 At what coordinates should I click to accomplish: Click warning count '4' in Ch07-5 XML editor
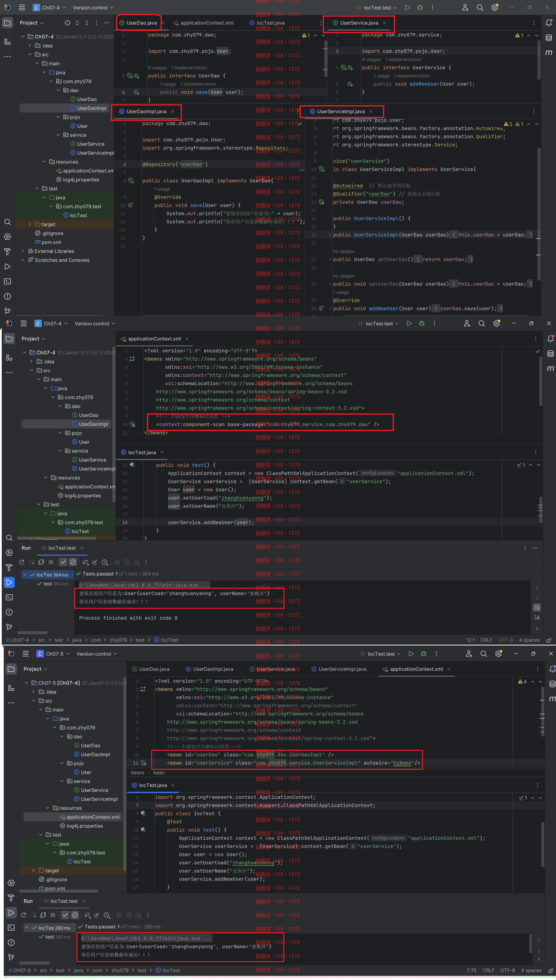pyautogui.click(x=522, y=681)
